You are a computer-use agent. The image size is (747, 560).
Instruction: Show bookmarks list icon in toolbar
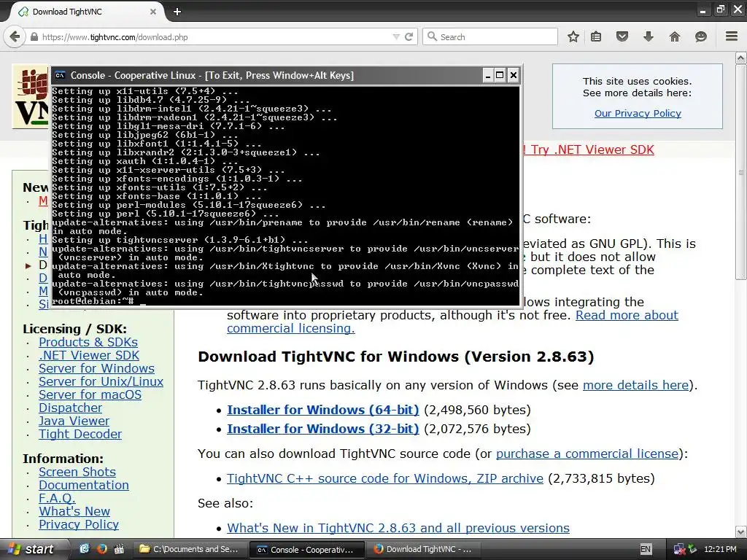pyautogui.click(x=596, y=36)
